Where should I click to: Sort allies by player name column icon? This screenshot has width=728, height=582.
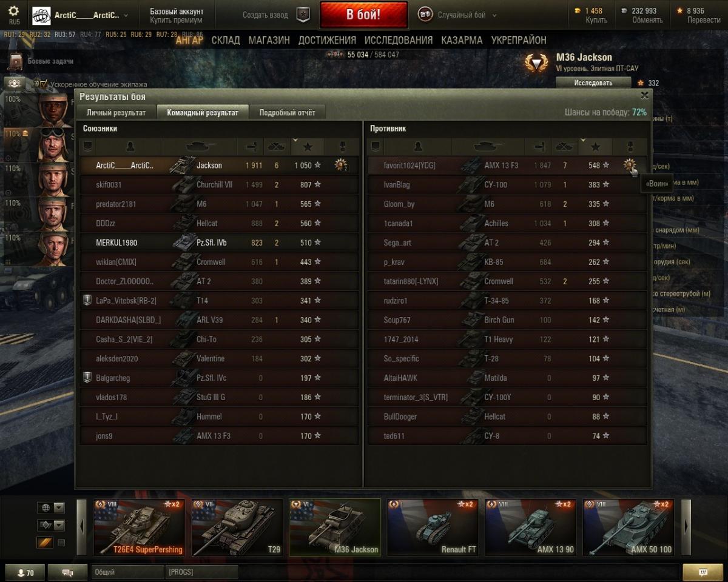[130, 146]
